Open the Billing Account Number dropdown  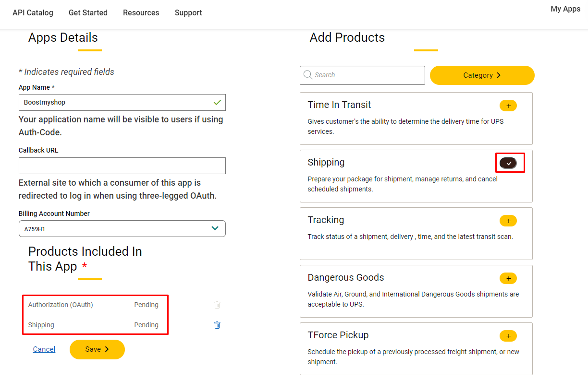click(x=122, y=229)
